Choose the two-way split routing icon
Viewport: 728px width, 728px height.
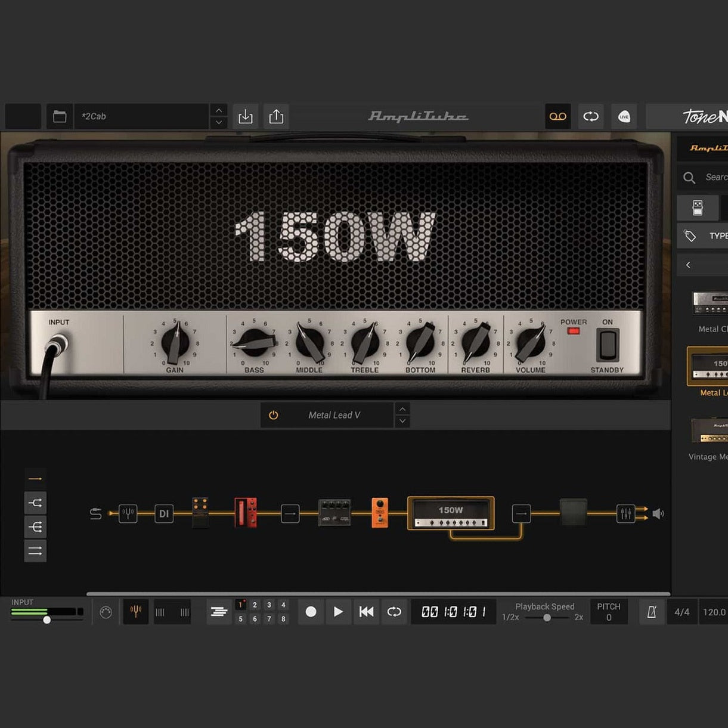point(35,503)
